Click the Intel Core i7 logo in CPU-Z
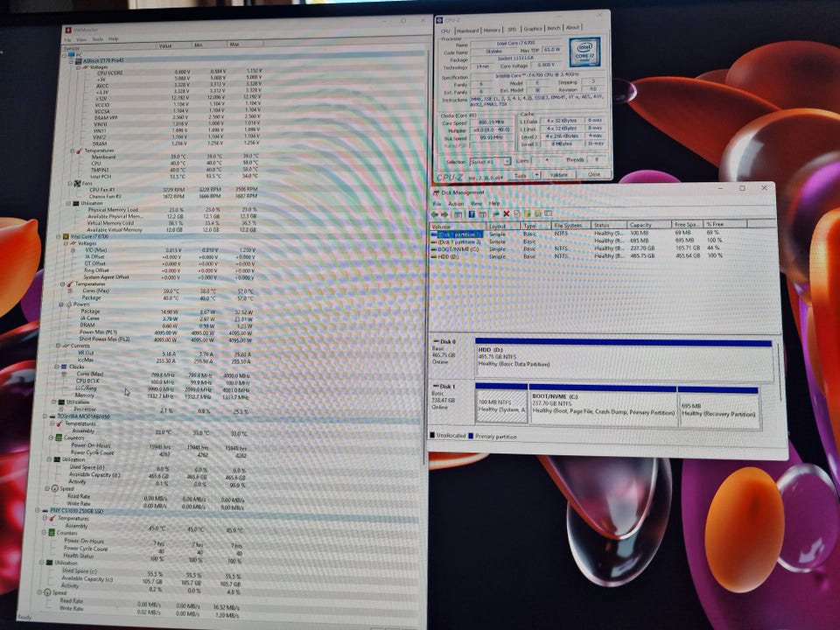This screenshot has height=630, width=840. pyautogui.click(x=584, y=52)
